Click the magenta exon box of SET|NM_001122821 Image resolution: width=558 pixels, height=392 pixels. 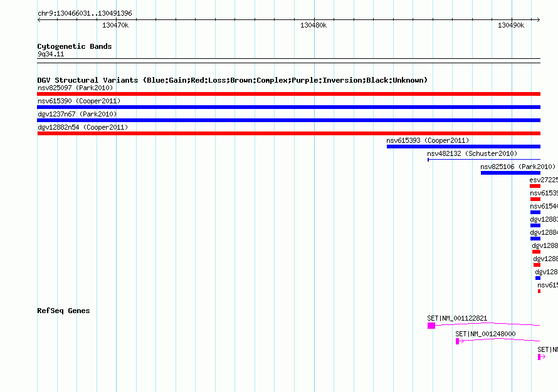pyautogui.click(x=431, y=326)
